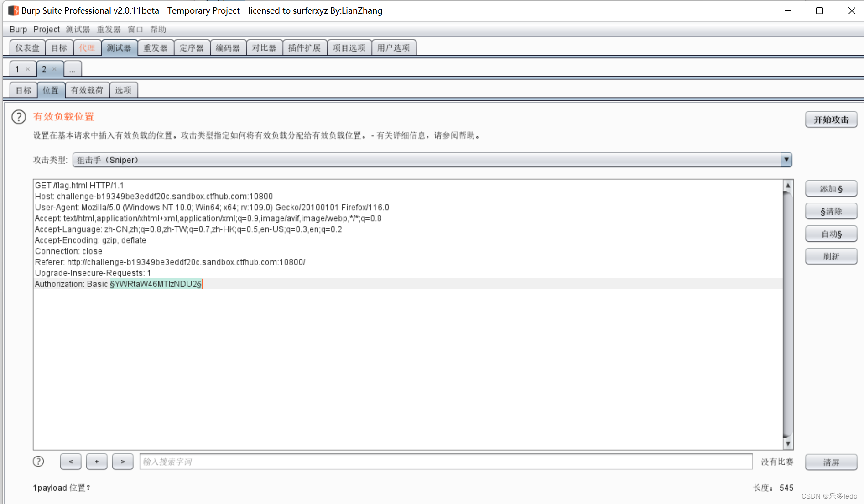Switch to the 目标 main tab
This screenshot has width=864, height=504.
pyautogui.click(x=59, y=47)
